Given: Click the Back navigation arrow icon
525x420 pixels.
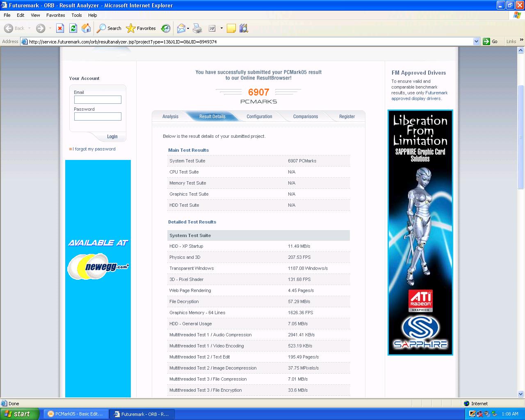Looking at the screenshot, I should pos(9,28).
